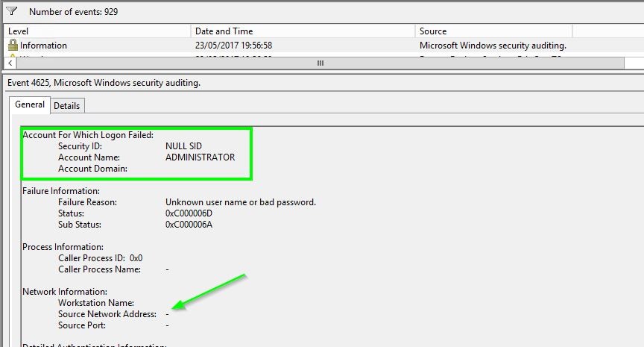Click the 'Unknown user name or bad password' text
Viewport: 644px width, 347px height.
pyautogui.click(x=240, y=202)
